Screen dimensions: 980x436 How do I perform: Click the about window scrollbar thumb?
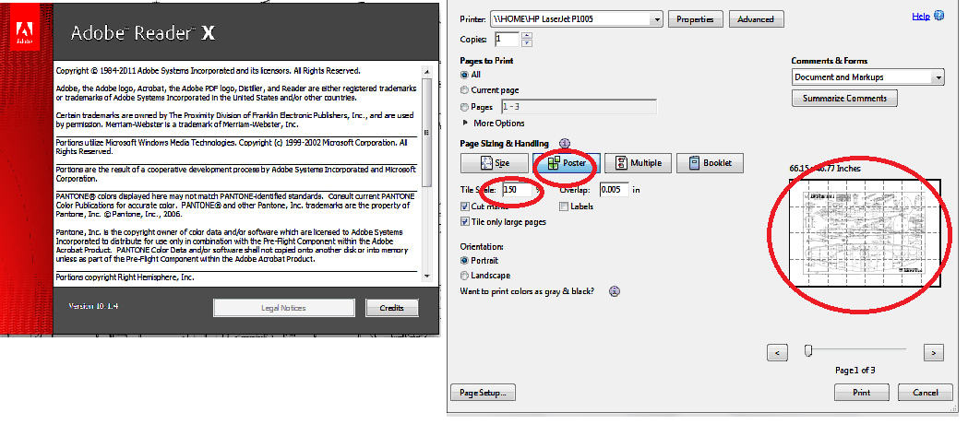[x=427, y=132]
